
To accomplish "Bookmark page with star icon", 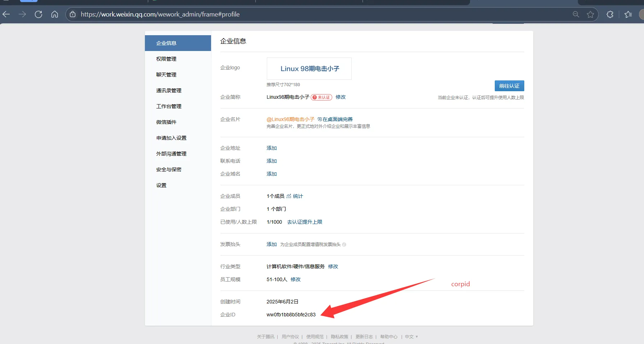I will pos(590,14).
